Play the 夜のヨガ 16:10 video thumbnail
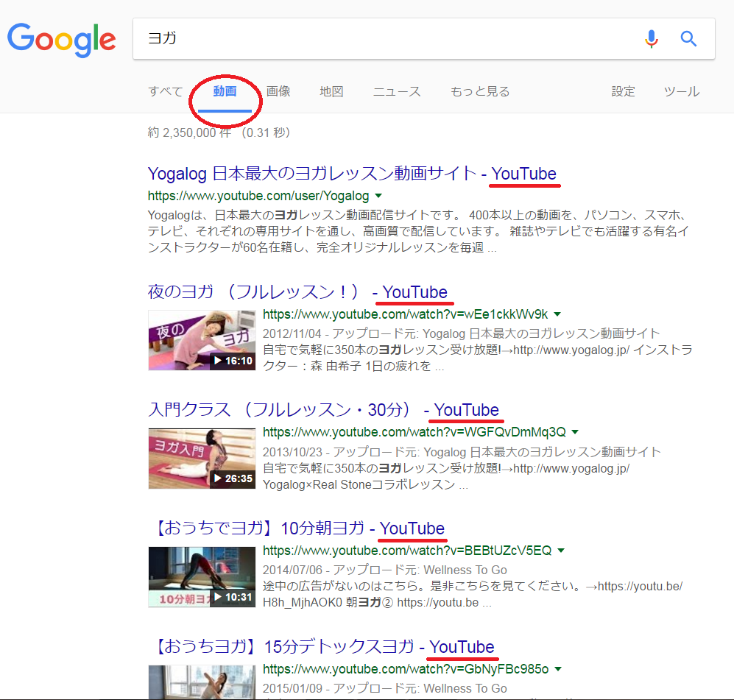 tap(202, 339)
